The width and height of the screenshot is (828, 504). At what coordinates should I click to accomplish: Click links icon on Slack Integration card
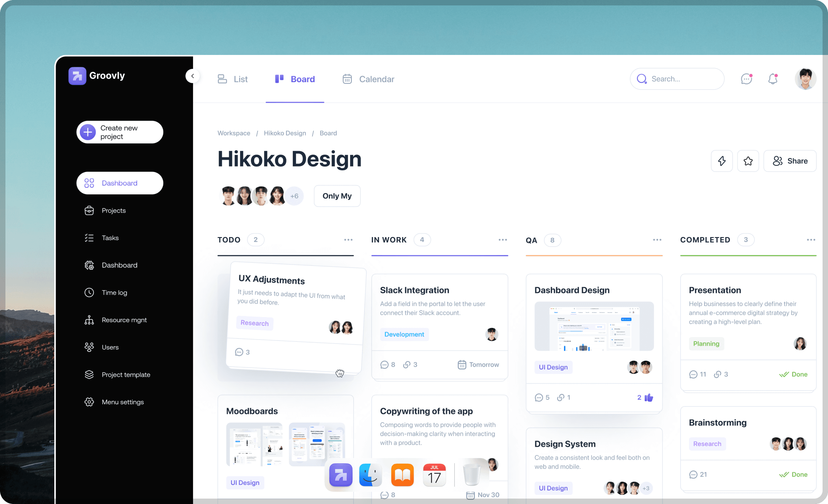pyautogui.click(x=407, y=365)
